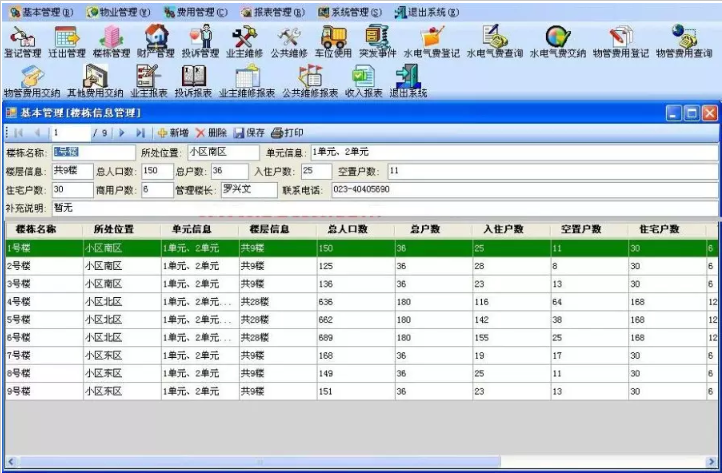
Task: Open 报表管理 menu
Action: point(273,12)
